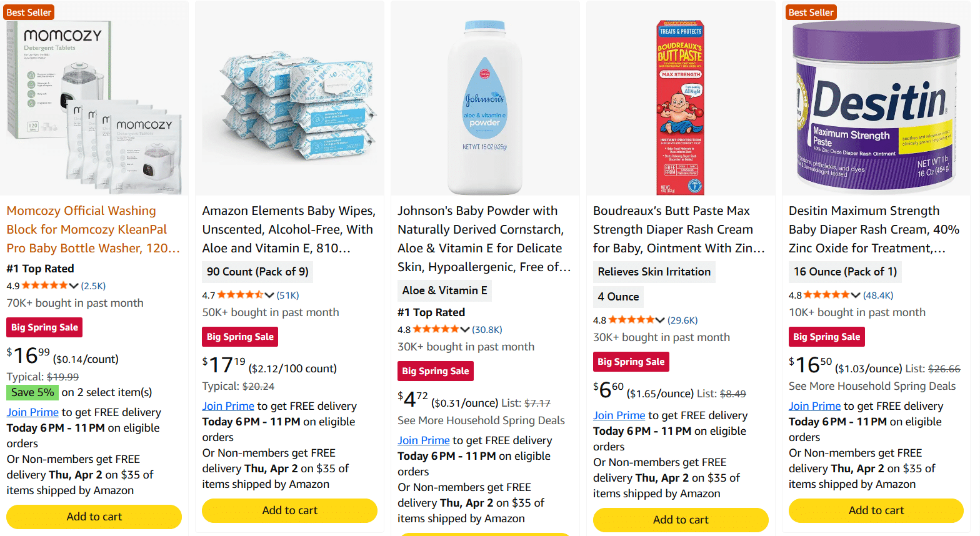Open the Momcozy product image
The height and width of the screenshot is (536, 980).
(x=94, y=106)
